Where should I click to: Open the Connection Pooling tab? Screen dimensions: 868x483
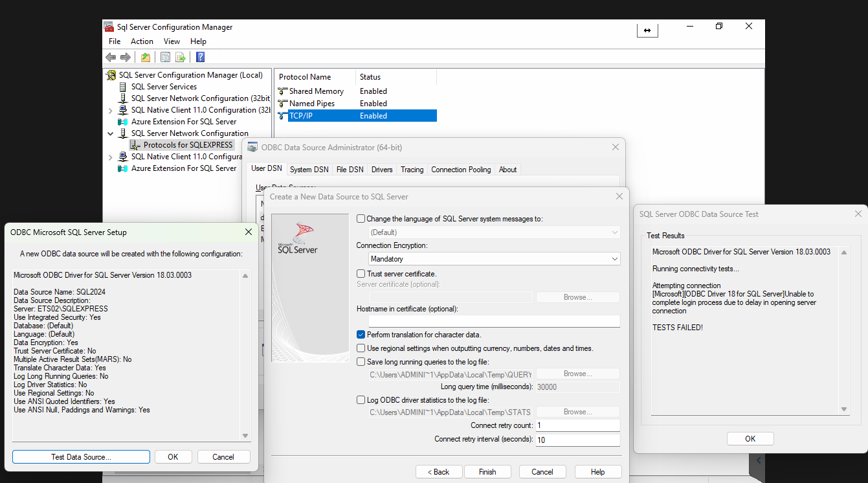461,170
